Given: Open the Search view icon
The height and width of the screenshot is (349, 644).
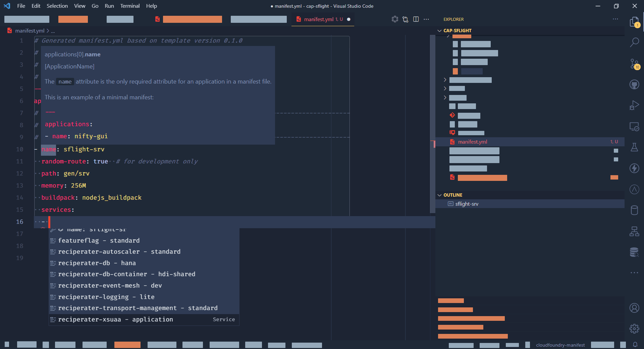Looking at the screenshot, I should [634, 43].
